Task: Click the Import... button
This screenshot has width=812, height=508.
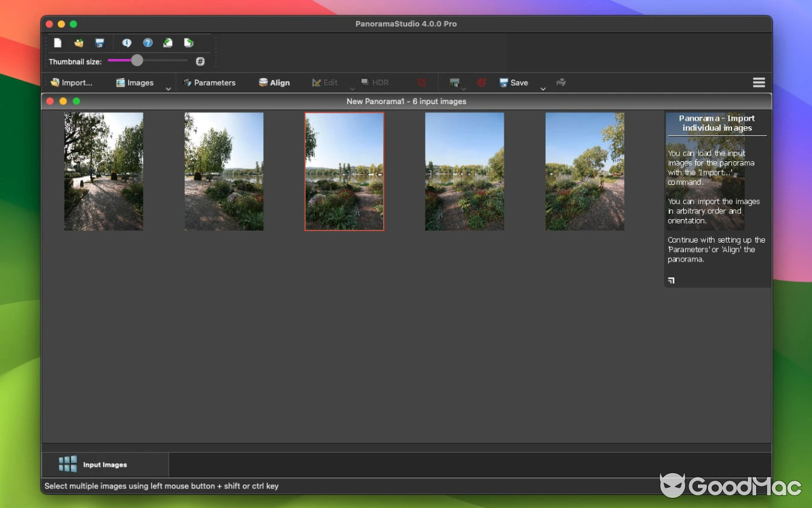Action: pyautogui.click(x=72, y=83)
